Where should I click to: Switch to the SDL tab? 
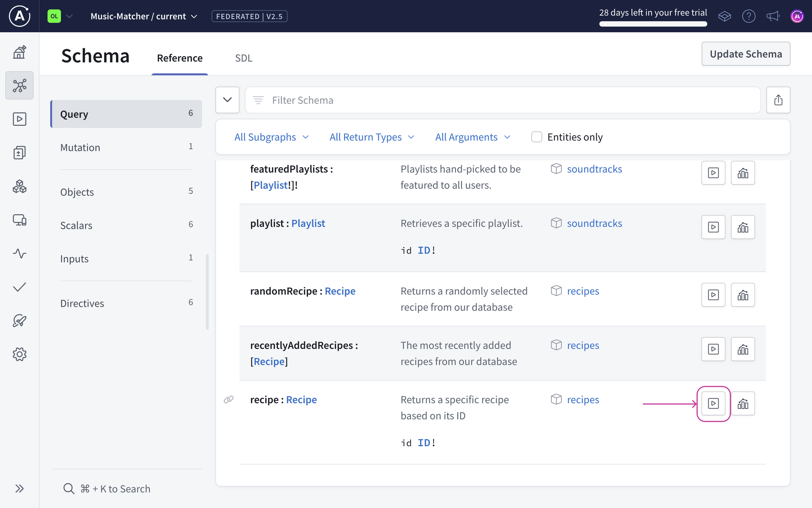(x=244, y=58)
